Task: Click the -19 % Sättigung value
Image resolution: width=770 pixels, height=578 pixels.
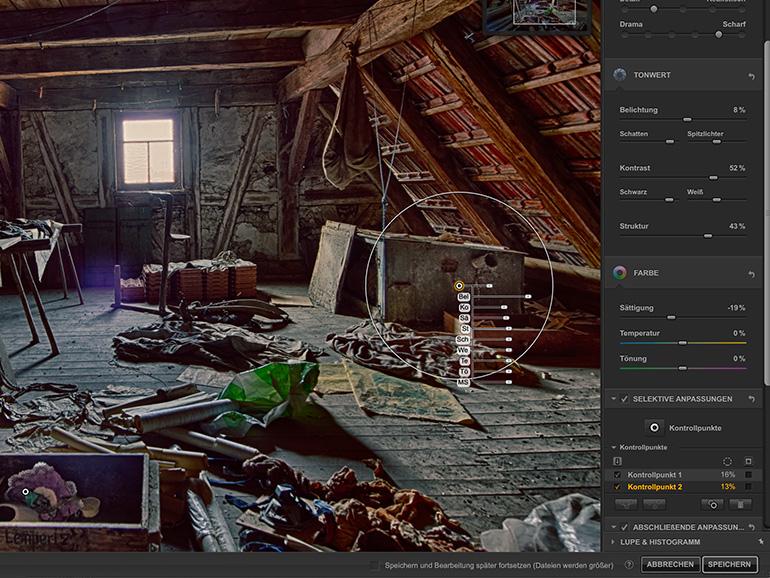Action: click(x=736, y=308)
